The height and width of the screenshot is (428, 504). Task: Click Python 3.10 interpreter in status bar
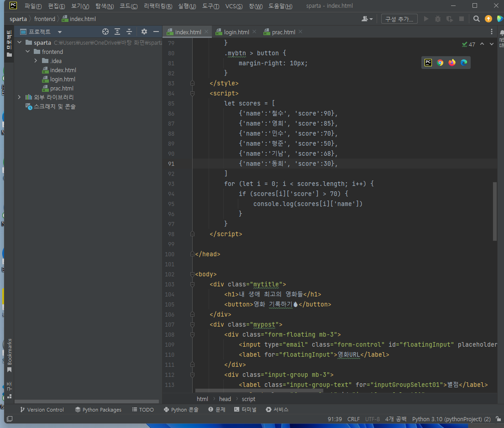(x=451, y=419)
